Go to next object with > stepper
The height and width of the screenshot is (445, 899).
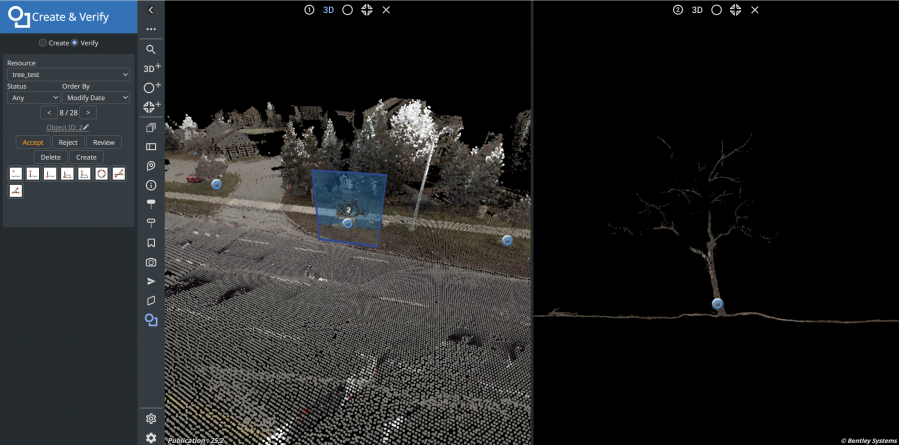point(88,112)
